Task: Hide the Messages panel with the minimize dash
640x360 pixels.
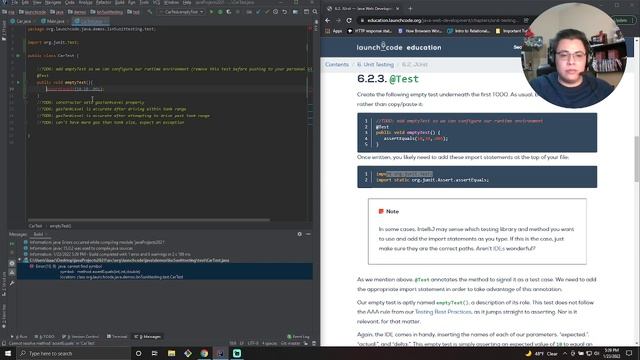Action: 308,234
